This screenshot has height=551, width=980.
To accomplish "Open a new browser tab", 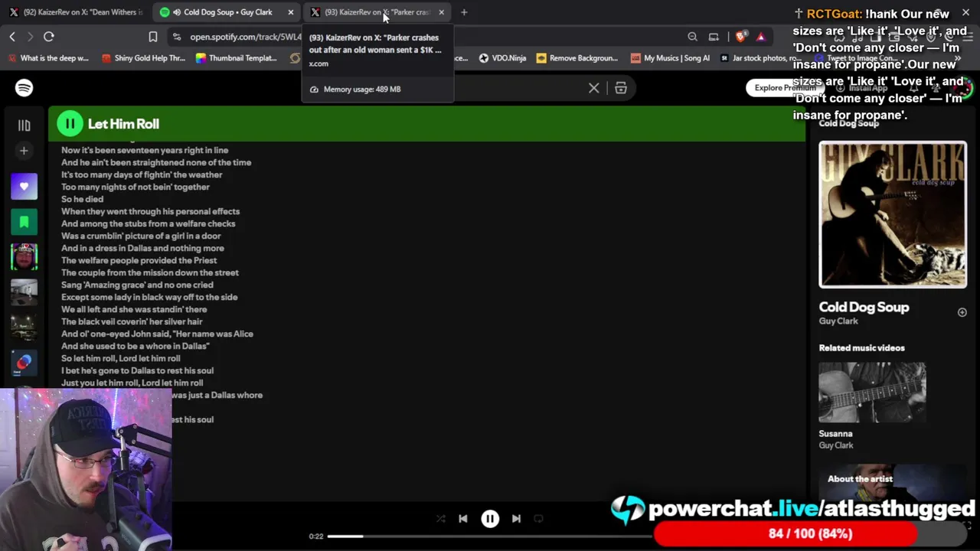I will click(x=464, y=12).
